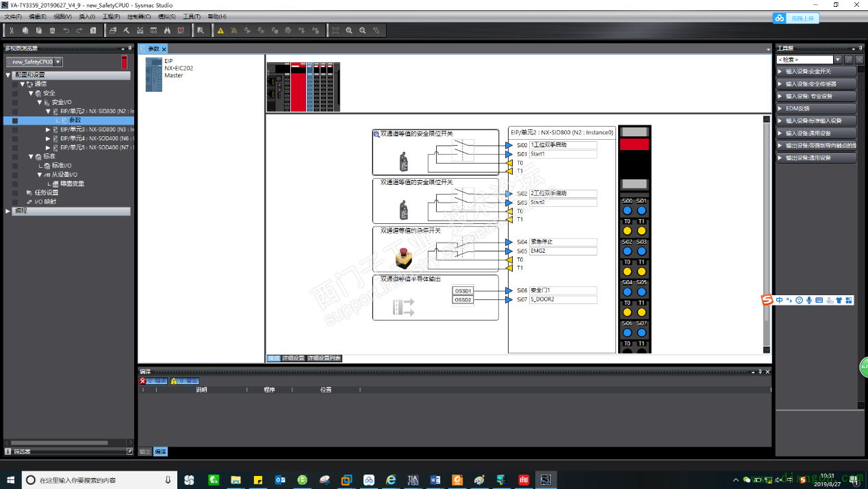Toggle the errors filter in build panel

click(153, 381)
